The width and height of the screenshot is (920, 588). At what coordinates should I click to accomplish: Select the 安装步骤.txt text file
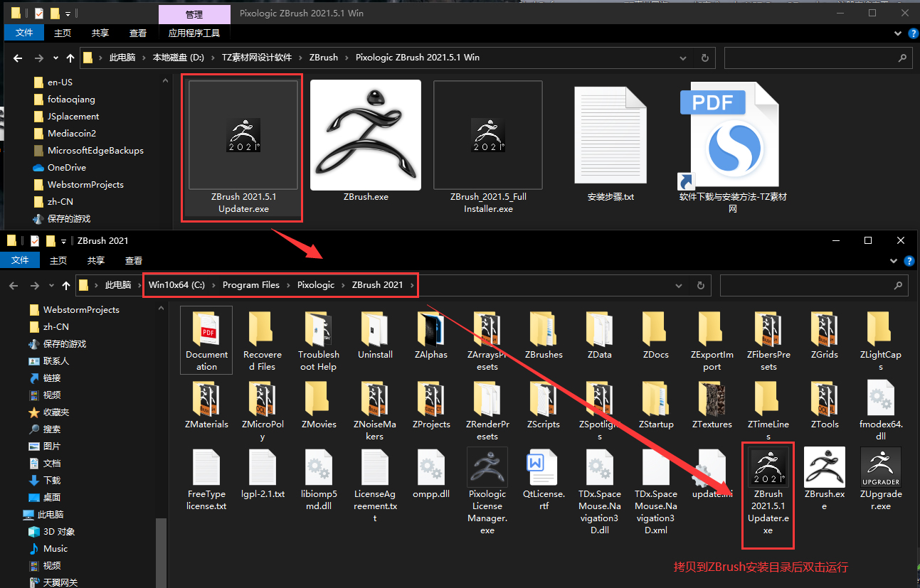click(x=610, y=144)
